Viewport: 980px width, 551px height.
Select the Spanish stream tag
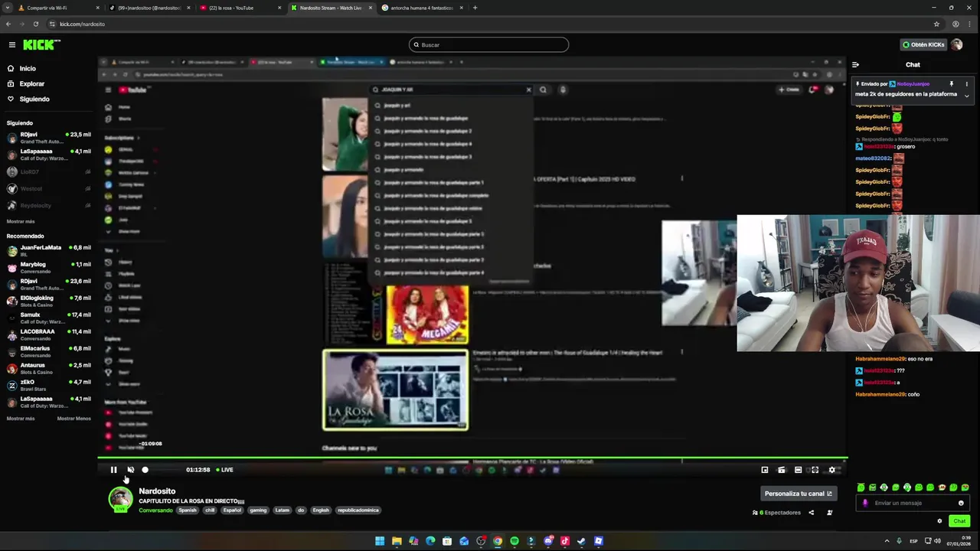[x=188, y=510]
